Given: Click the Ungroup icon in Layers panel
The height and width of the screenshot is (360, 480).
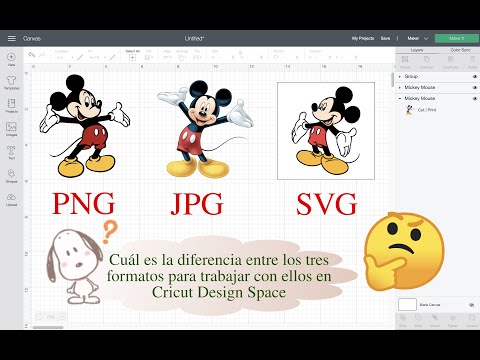Looking at the screenshot, I should (427, 59).
